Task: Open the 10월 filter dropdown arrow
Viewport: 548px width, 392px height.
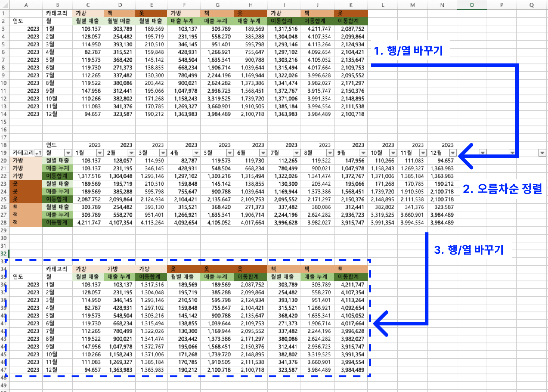Action: pyautogui.click(x=393, y=153)
